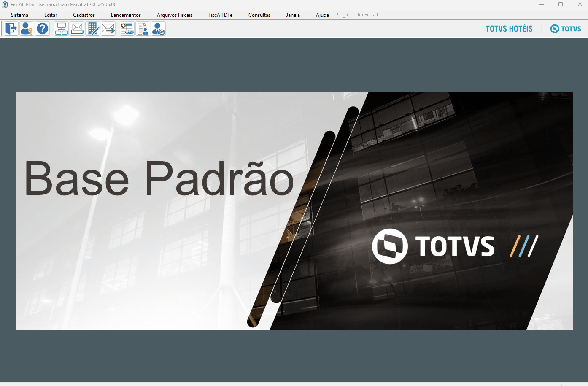Click the document with person icon
This screenshot has width=588, height=386.
[x=143, y=29]
